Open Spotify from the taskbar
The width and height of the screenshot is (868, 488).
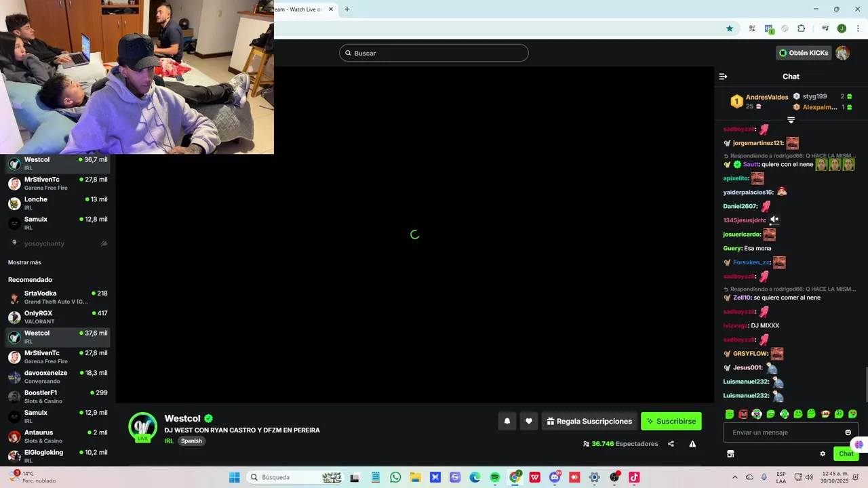pos(495,477)
